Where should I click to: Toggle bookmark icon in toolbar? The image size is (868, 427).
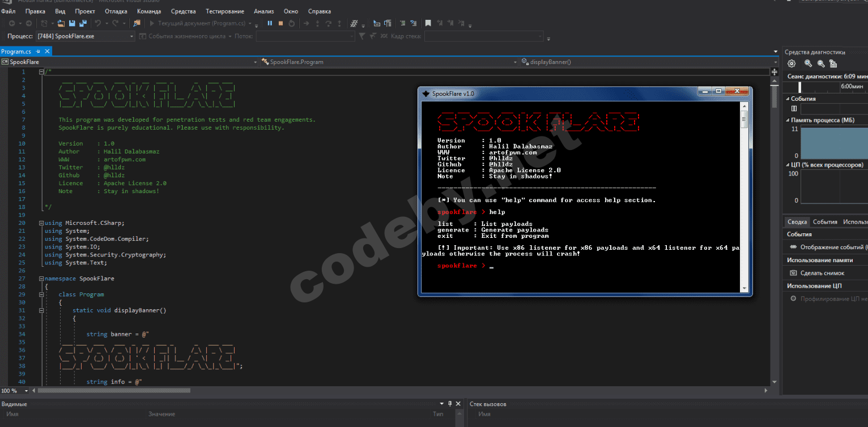click(x=428, y=23)
